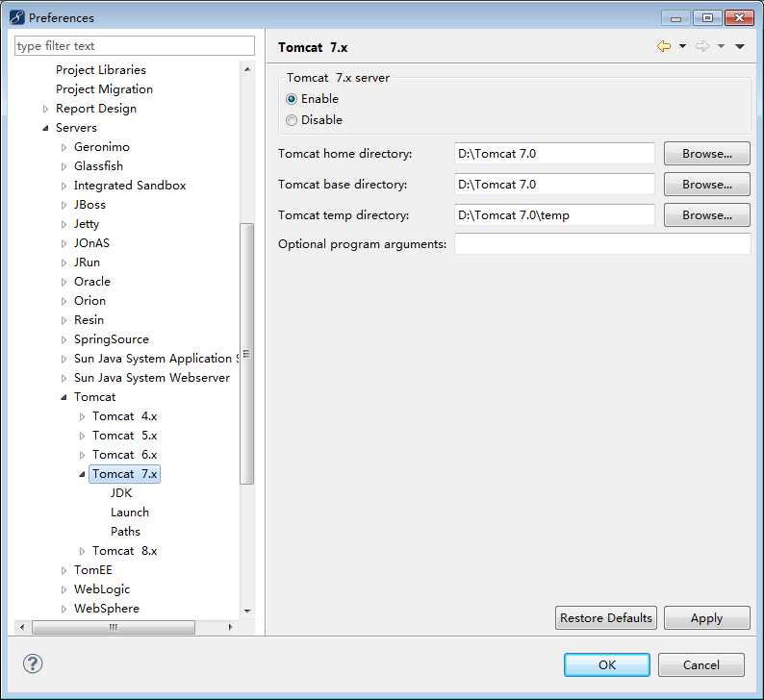Expand the Resin node

[64, 320]
